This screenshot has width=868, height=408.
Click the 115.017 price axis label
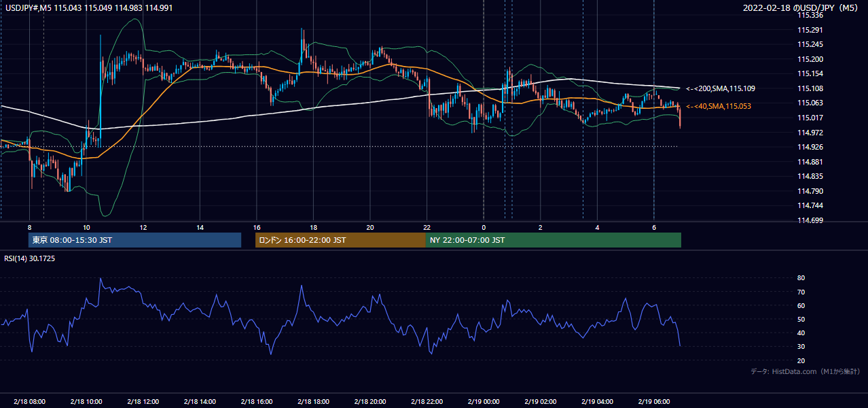click(810, 118)
